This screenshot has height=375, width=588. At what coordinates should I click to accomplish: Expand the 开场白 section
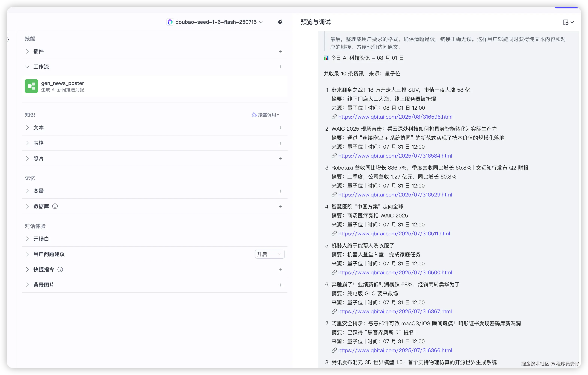[x=27, y=239]
